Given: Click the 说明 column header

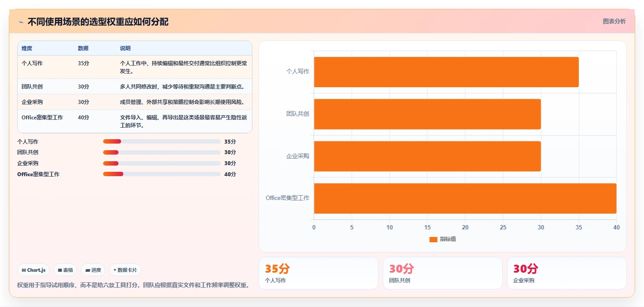Looking at the screenshot, I should [126, 48].
